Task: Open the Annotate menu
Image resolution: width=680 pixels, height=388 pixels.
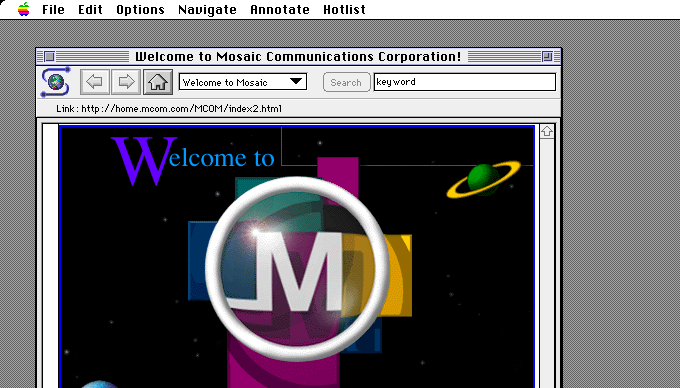Action: [x=280, y=10]
